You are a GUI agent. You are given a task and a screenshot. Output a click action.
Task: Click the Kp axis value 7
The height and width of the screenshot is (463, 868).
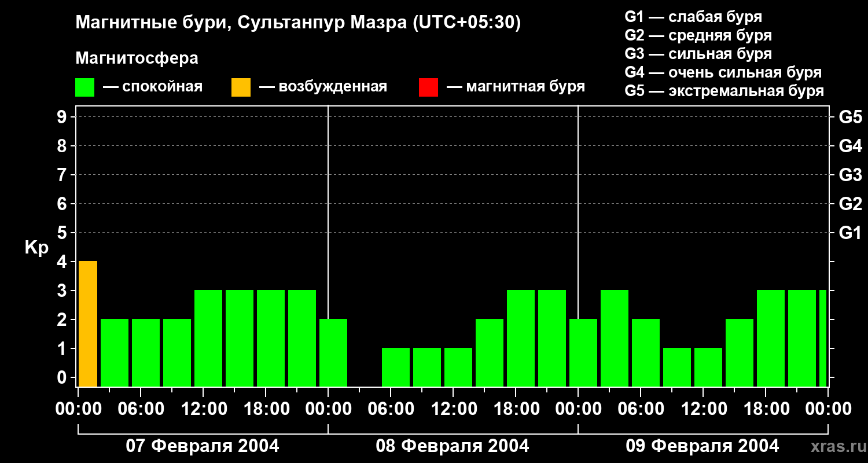click(63, 175)
